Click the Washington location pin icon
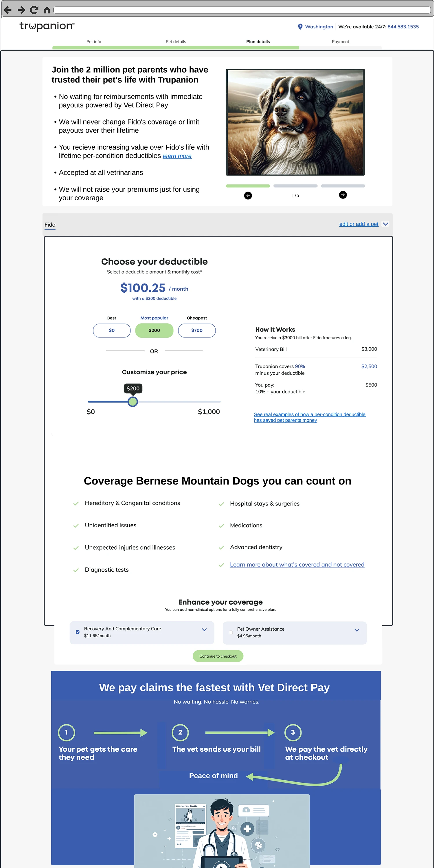The image size is (434, 868). tap(300, 27)
